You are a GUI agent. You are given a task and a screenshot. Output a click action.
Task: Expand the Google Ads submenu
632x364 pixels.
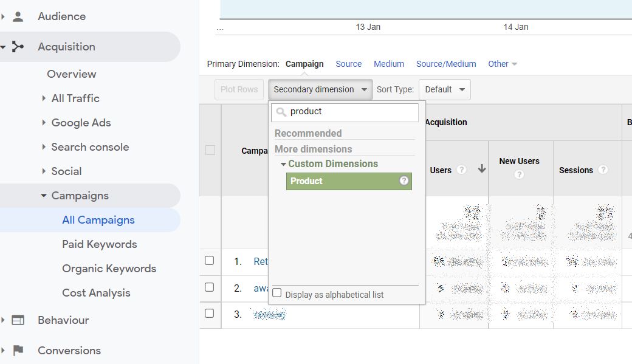(81, 123)
